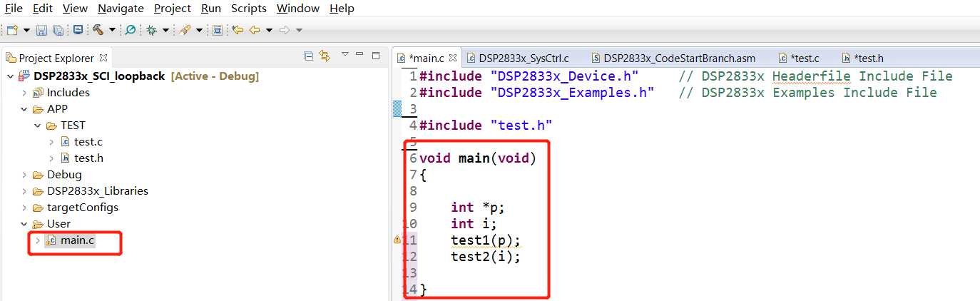
Task: Select the APP folder
Action: point(57,109)
